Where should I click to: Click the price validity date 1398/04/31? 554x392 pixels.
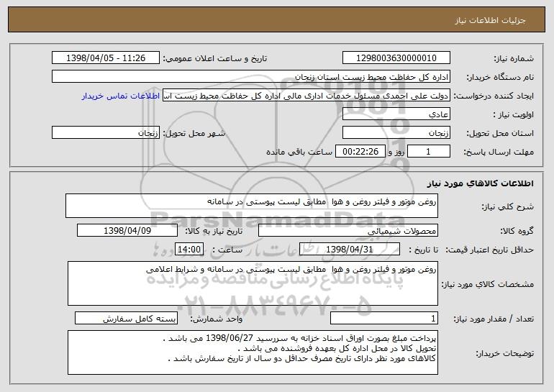(350, 250)
